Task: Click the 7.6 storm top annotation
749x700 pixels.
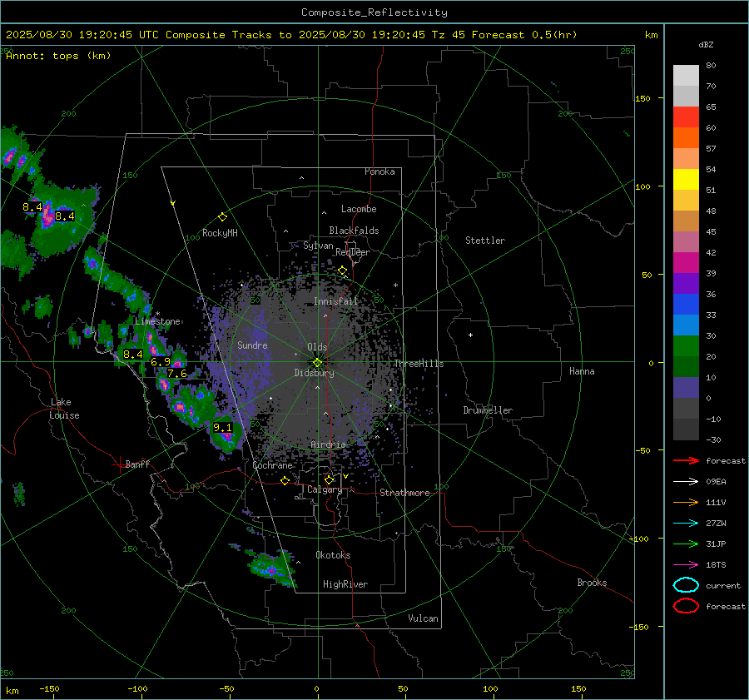Action: click(x=176, y=373)
